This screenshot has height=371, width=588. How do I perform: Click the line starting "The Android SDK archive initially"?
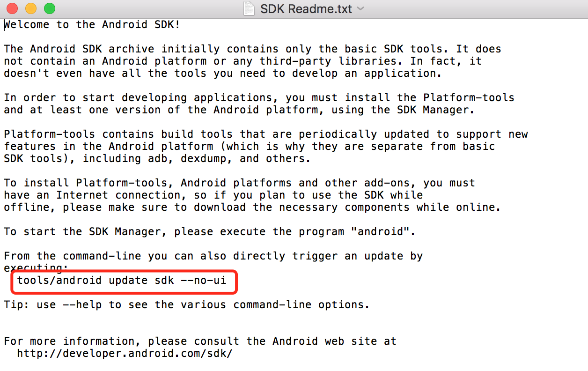[253, 49]
